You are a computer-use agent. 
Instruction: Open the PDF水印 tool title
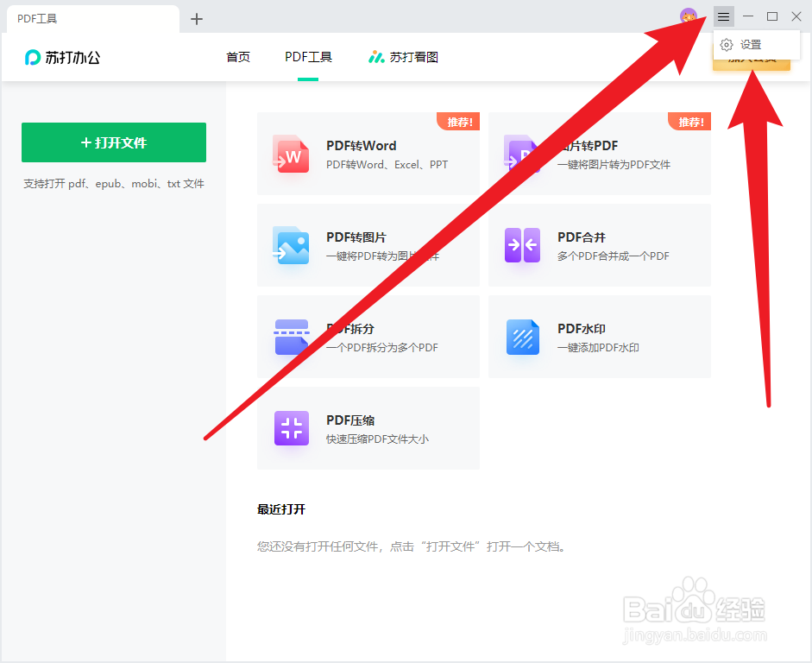coord(582,329)
